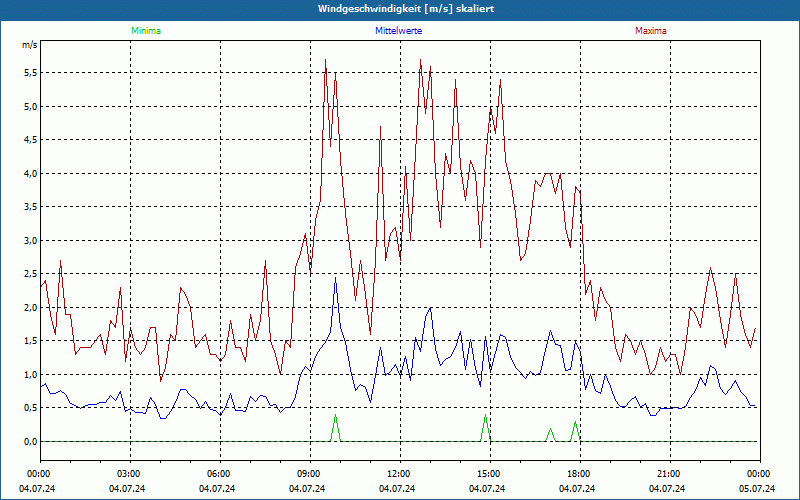Click the 3,5 y-axis value
This screenshot has height=500, width=800.
coord(31,207)
